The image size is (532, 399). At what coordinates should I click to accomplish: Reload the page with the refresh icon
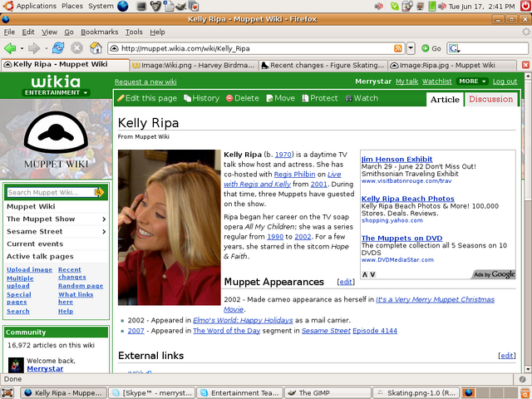point(58,48)
